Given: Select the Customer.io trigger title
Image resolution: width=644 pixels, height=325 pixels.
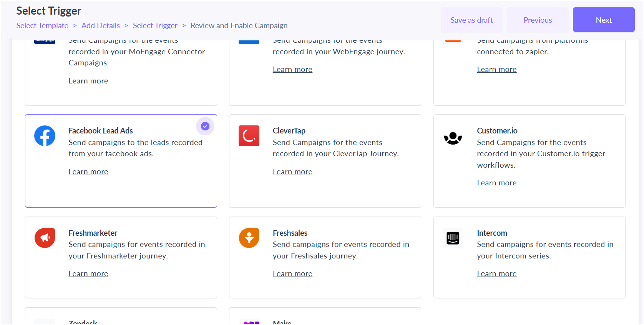Looking at the screenshot, I should [x=497, y=131].
